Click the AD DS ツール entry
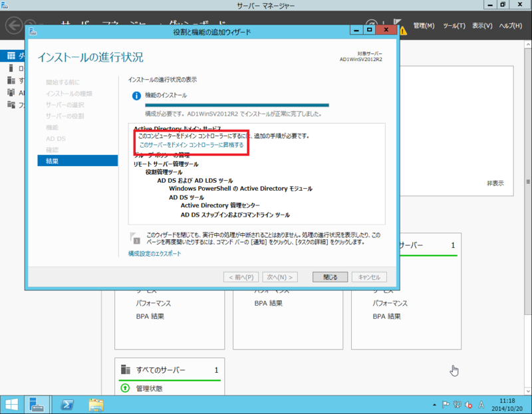 click(186, 197)
